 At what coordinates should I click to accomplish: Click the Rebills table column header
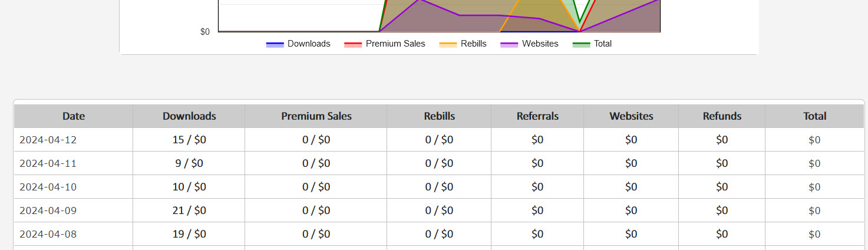(439, 116)
